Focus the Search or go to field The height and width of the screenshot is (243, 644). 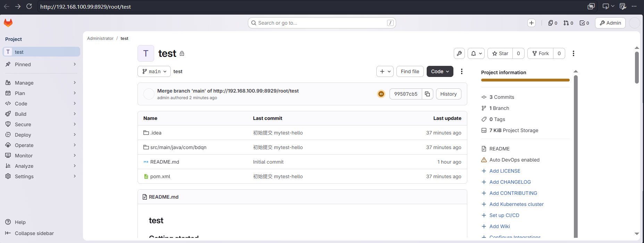pos(322,23)
